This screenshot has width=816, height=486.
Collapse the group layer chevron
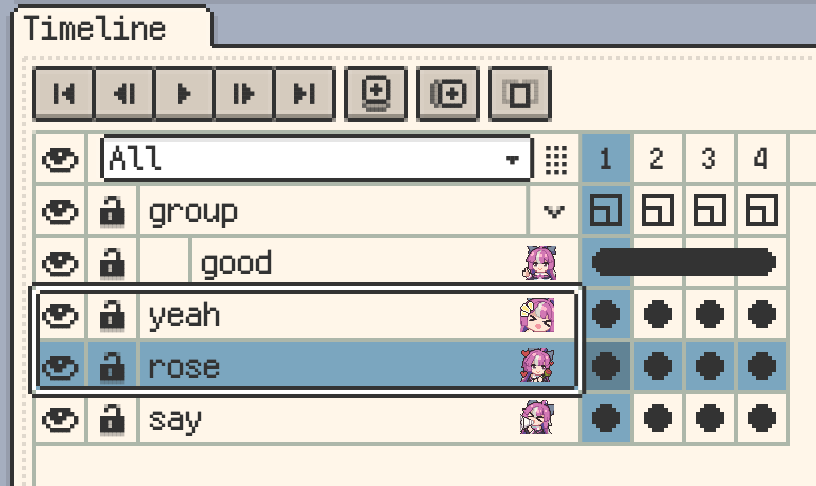pos(554,211)
